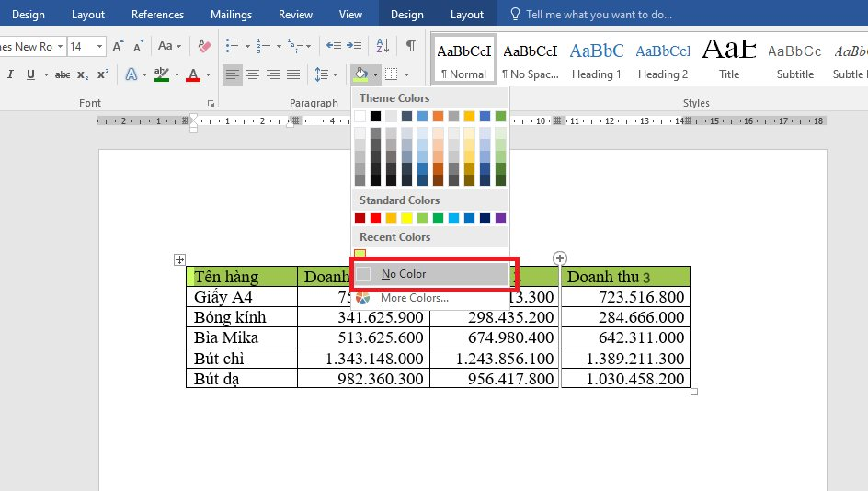Apply the Heading 1 style
Screen dimensions: 868x491
(x=596, y=59)
